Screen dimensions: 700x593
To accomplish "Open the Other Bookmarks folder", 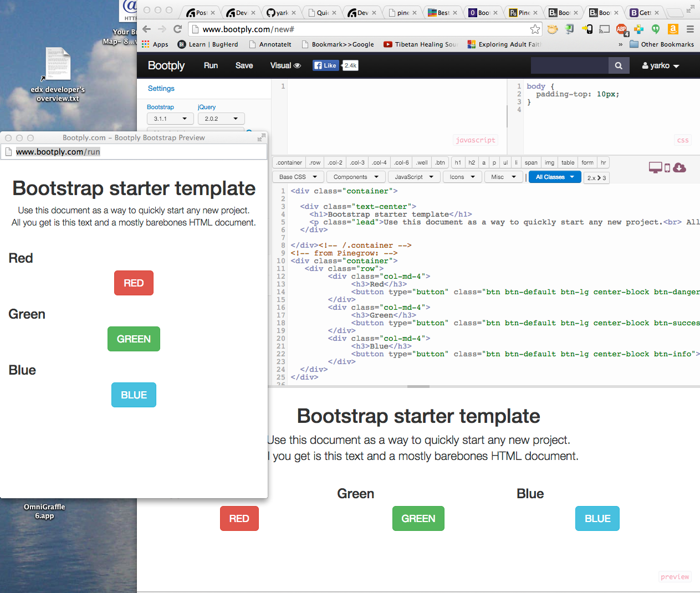I will (x=662, y=44).
